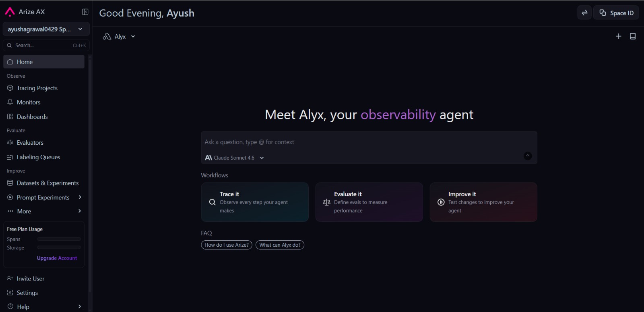Expand Prompt Experiments submenu
Viewport: 644px width, 312px height.
pos(44,198)
